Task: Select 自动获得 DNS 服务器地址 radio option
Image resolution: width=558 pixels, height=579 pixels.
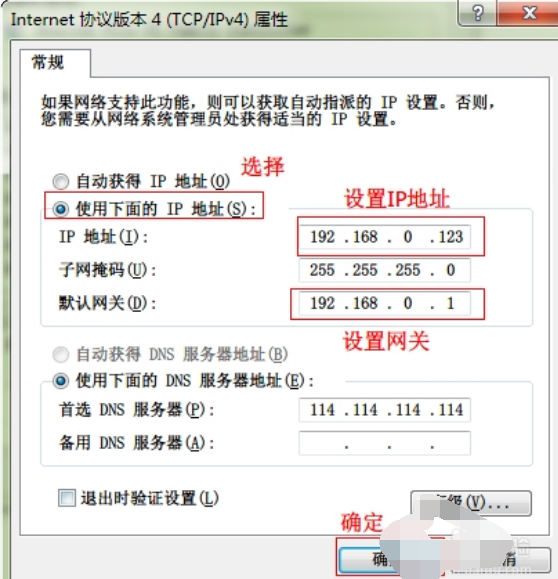Action: click(61, 354)
